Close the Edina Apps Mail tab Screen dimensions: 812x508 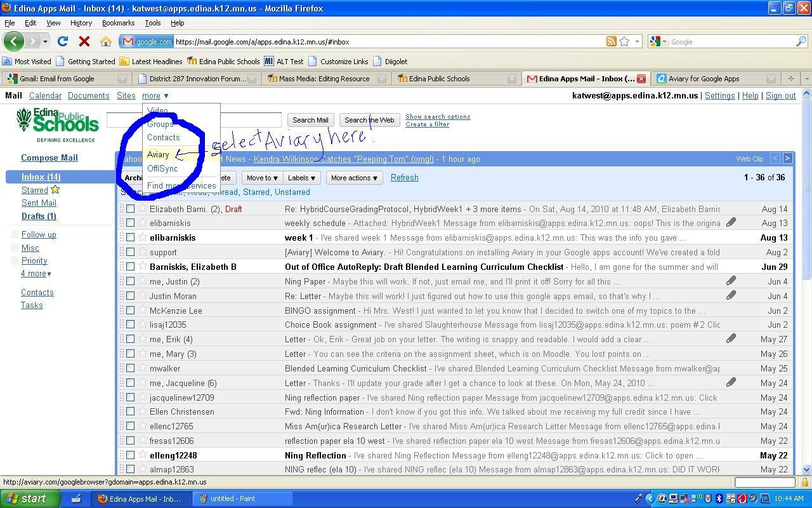click(641, 79)
